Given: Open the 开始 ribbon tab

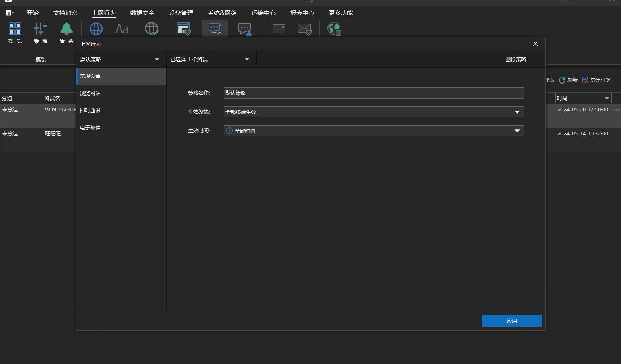Looking at the screenshot, I should point(33,13).
